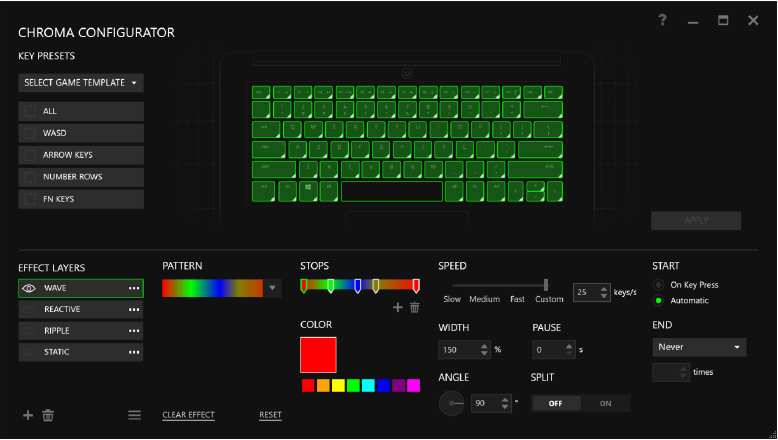Open options menu for RIPPLE layer

[134, 331]
